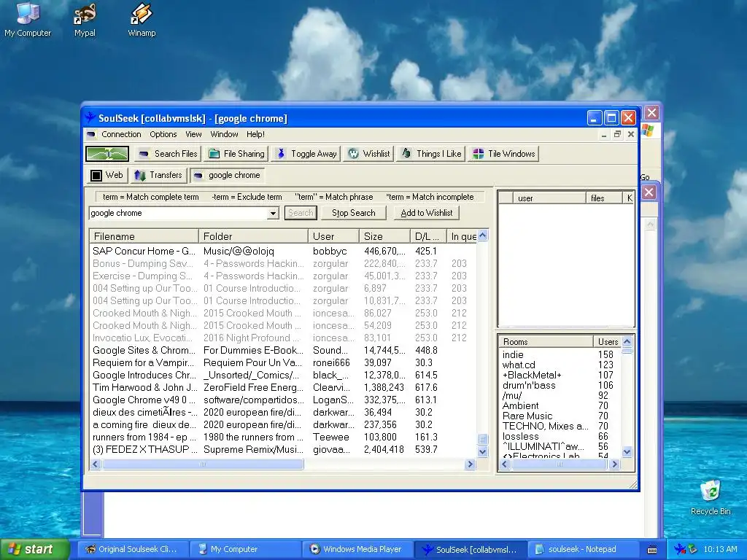The width and height of the screenshot is (747, 560).
Task: Toggle Away status
Action: [x=307, y=154]
